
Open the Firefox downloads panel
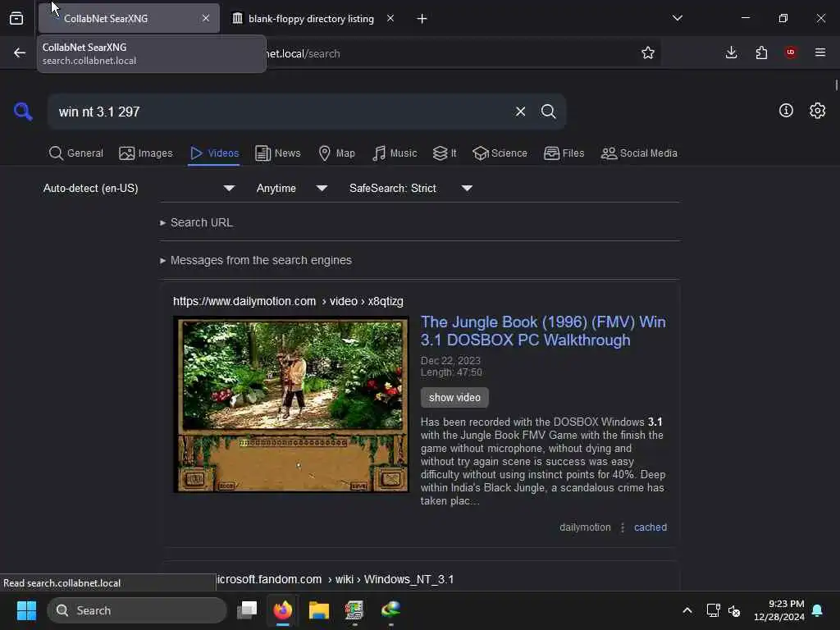click(731, 52)
